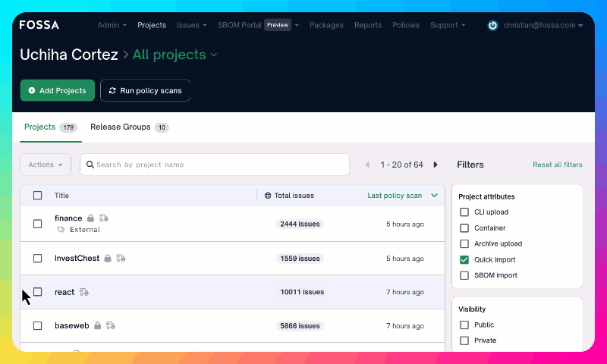Enable the Container filter checkbox

pos(464,228)
